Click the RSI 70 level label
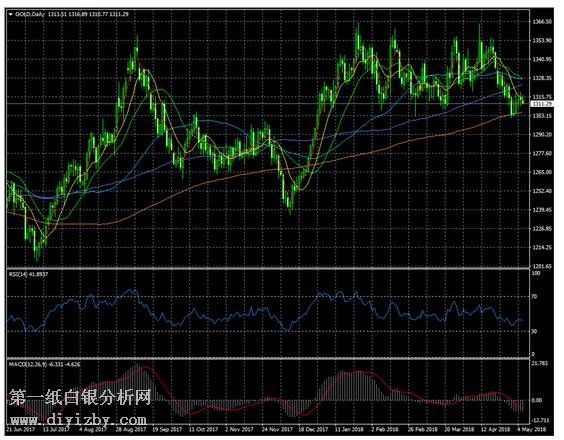The width and height of the screenshot is (564, 440). (x=535, y=296)
